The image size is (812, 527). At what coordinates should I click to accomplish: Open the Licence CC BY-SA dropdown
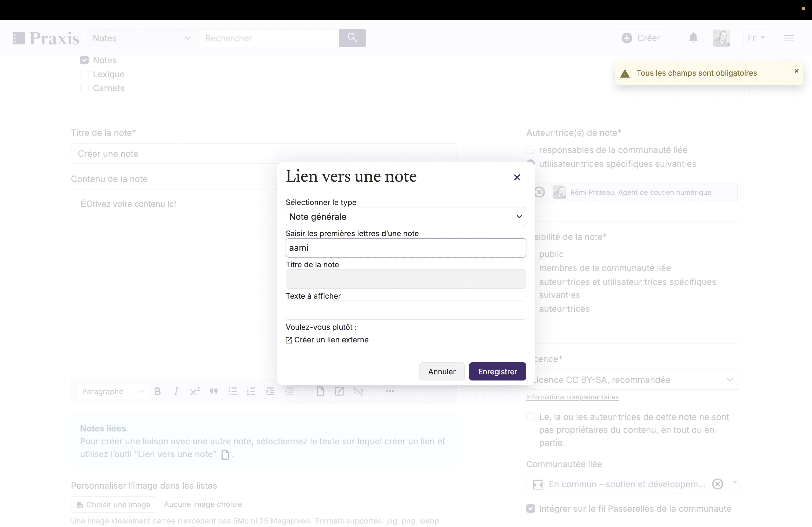click(633, 380)
